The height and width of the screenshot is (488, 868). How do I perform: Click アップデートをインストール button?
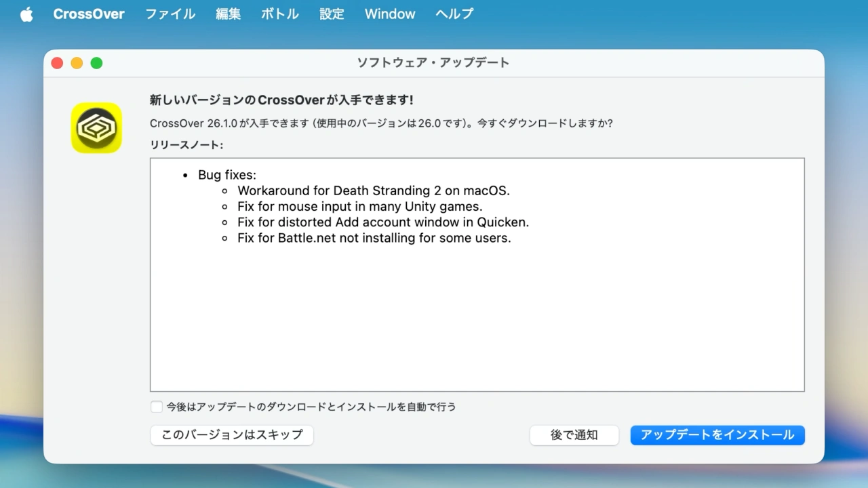pos(717,435)
